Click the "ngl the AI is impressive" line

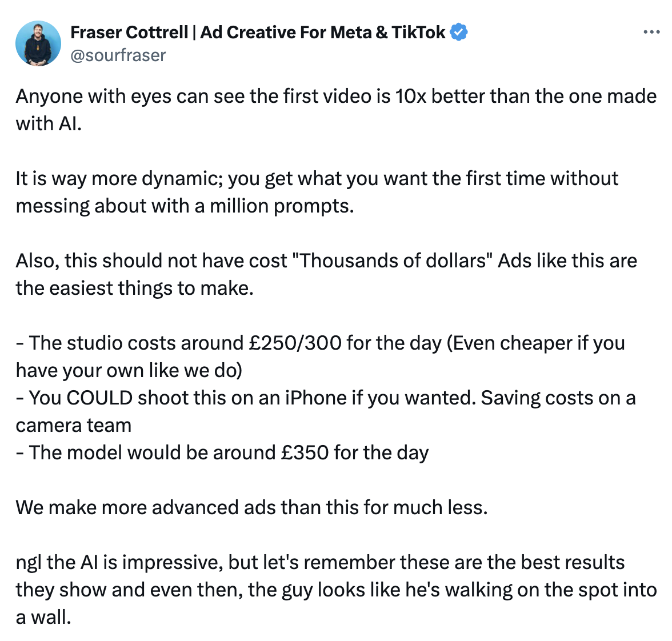tap(320, 563)
